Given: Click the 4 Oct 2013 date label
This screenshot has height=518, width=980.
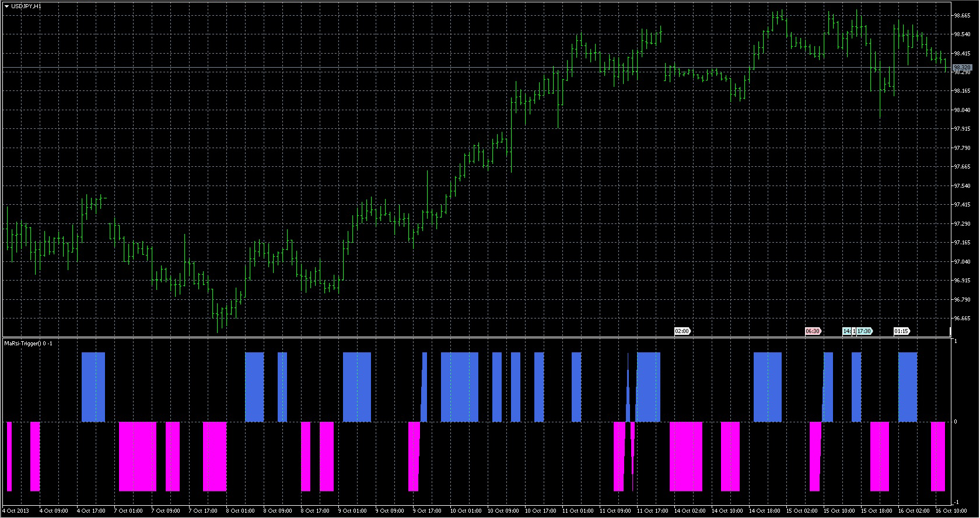Looking at the screenshot, I should (x=16, y=511).
